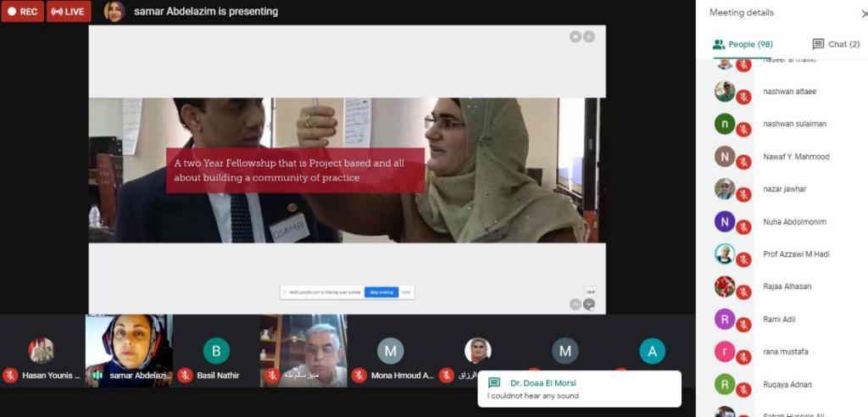Open the People (98) tab

coord(743,44)
